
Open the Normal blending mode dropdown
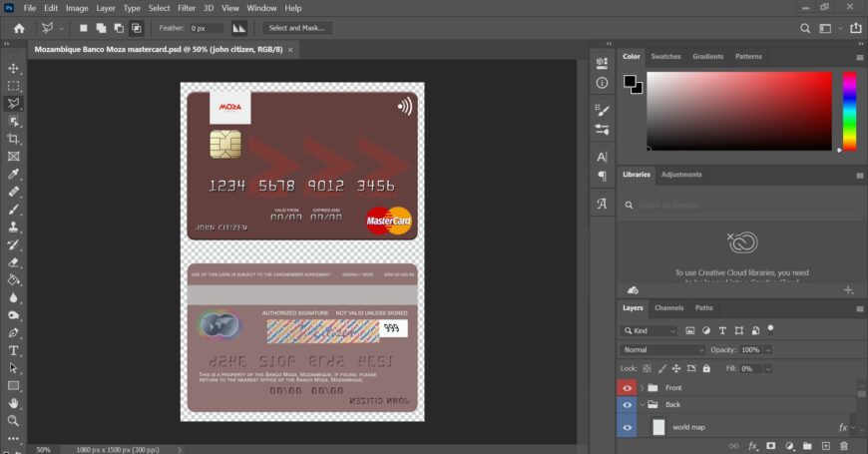click(662, 350)
